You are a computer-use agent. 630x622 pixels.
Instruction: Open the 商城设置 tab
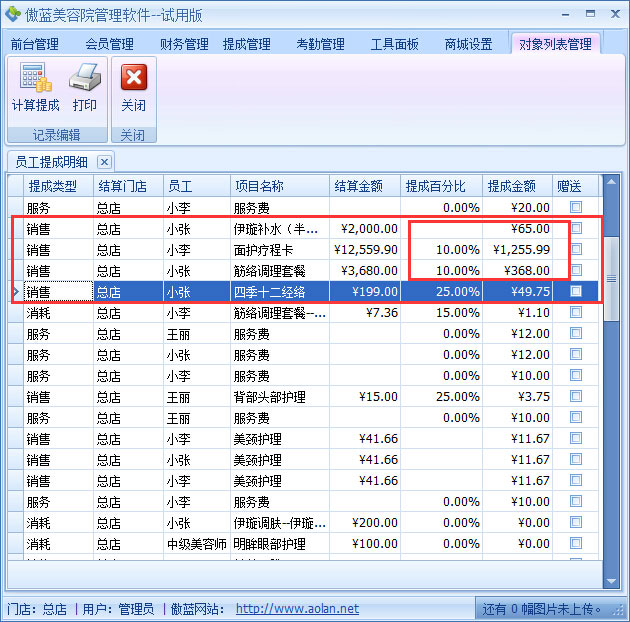468,44
